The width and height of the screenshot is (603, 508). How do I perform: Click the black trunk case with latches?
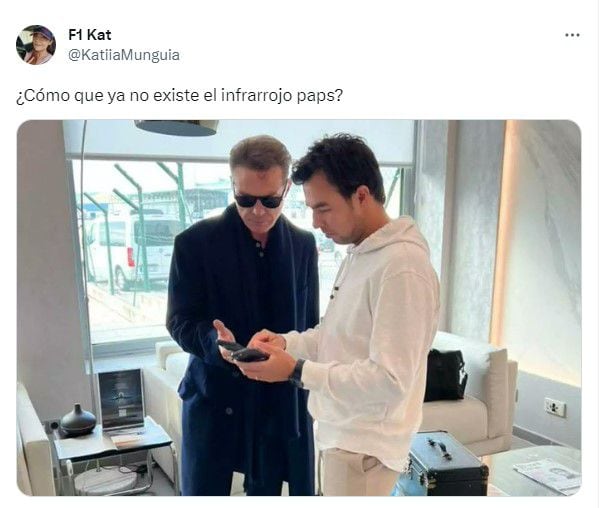444,463
